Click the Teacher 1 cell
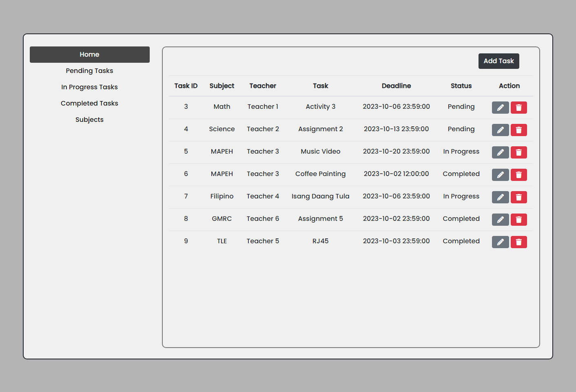 coord(263,107)
